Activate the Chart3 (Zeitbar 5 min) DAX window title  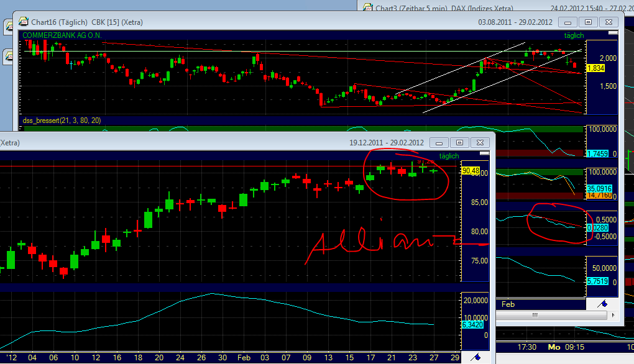click(x=435, y=8)
